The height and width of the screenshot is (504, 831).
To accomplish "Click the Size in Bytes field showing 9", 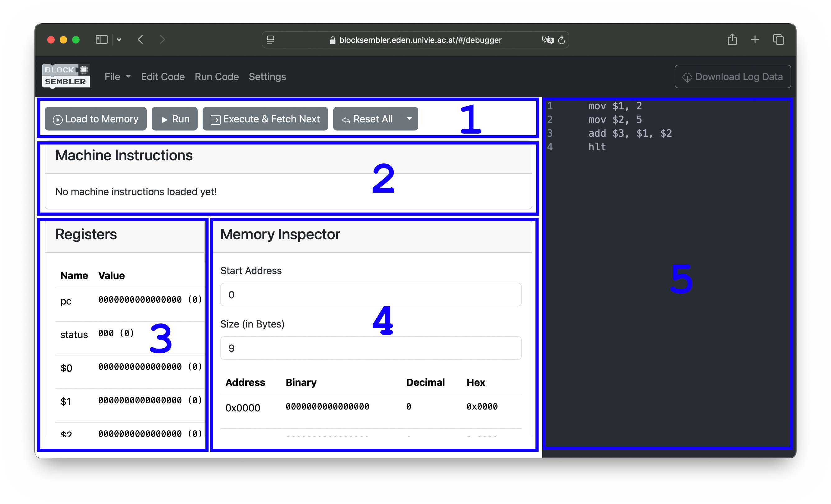I will point(370,348).
